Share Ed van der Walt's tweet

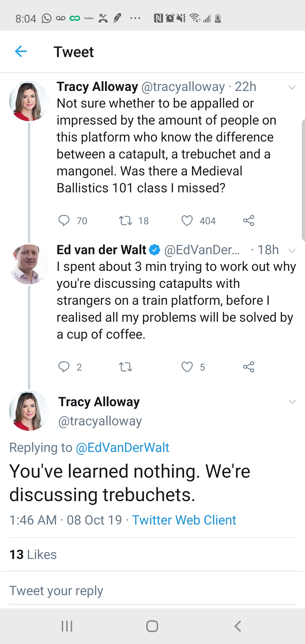[x=250, y=367]
